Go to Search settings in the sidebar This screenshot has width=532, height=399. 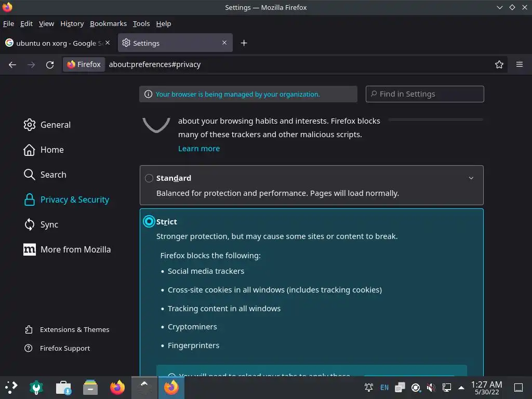coord(45,175)
